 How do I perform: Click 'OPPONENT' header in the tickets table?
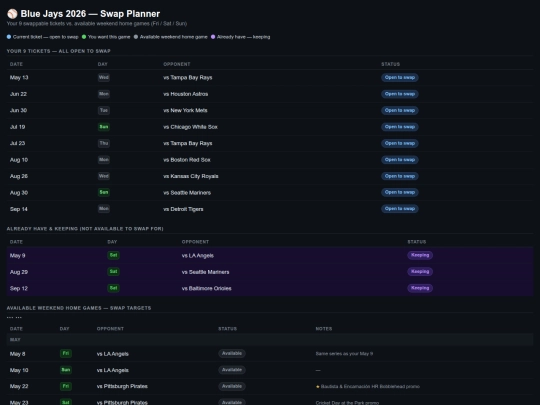click(177, 64)
